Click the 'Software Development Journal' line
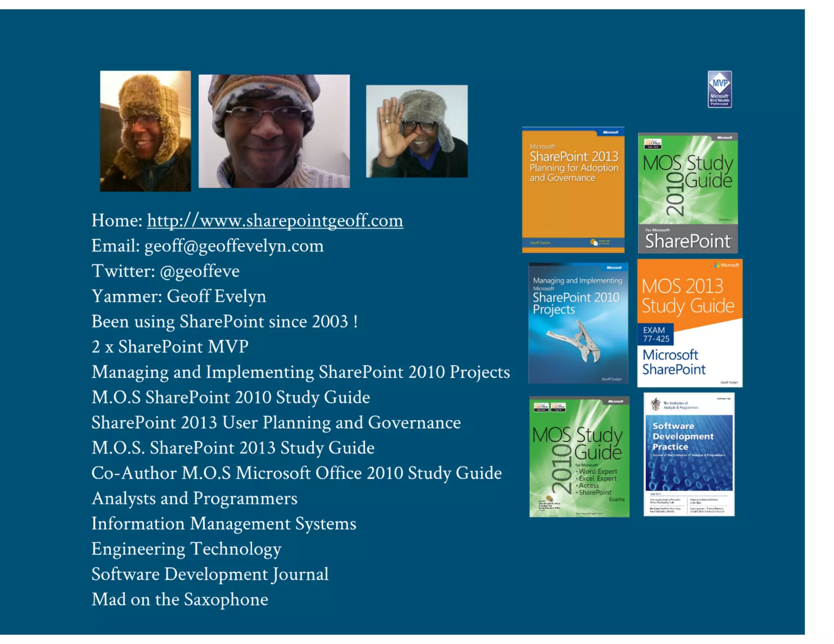The width and height of the screenshot is (834, 644). click(x=210, y=574)
